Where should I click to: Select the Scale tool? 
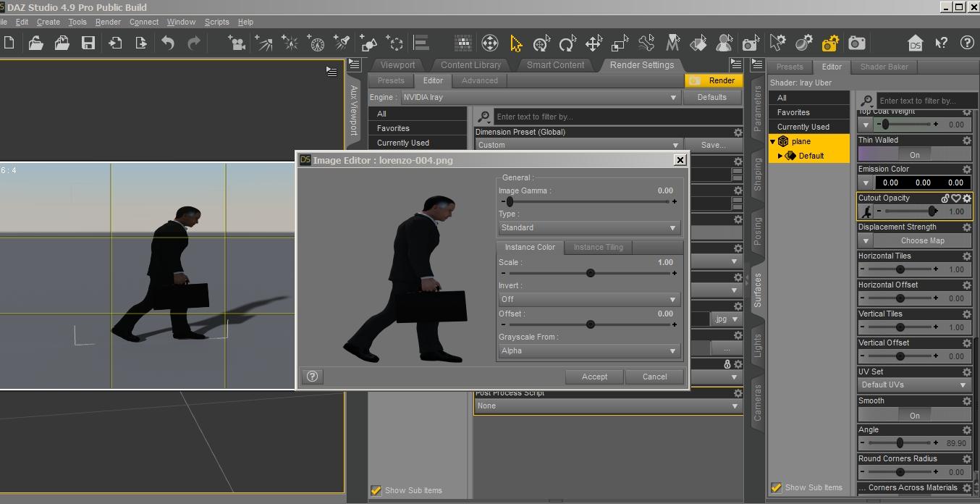(620, 43)
